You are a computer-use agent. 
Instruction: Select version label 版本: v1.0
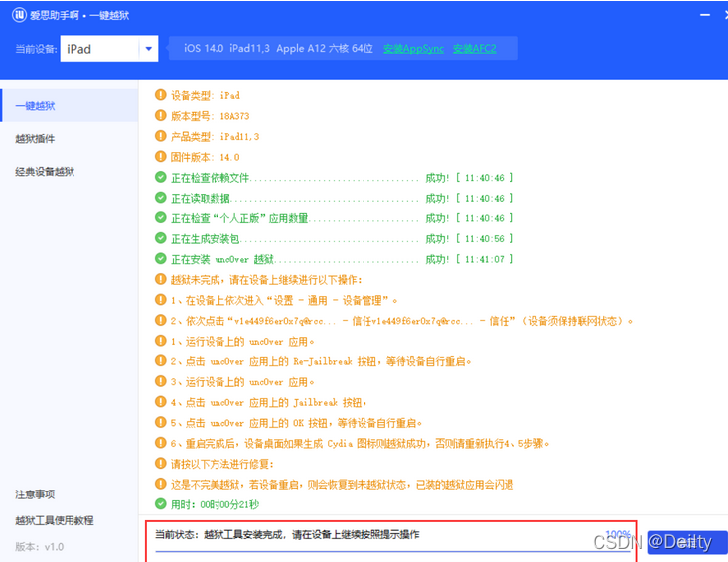pyautogui.click(x=40, y=547)
